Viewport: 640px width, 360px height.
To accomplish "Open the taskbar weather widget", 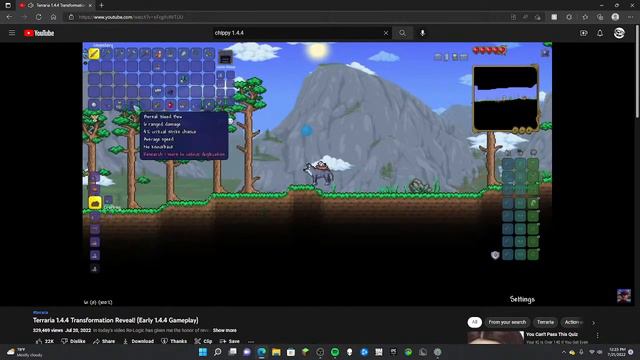I will [24, 352].
